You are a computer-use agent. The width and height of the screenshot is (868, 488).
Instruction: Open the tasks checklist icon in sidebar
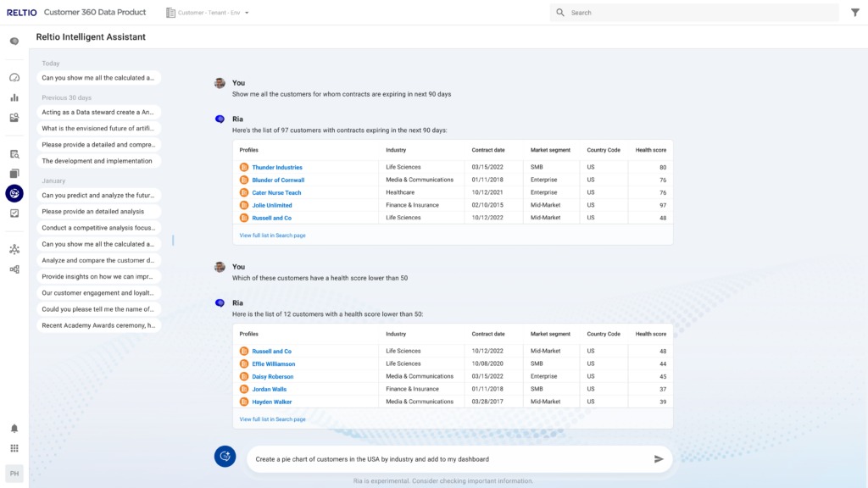(14, 213)
